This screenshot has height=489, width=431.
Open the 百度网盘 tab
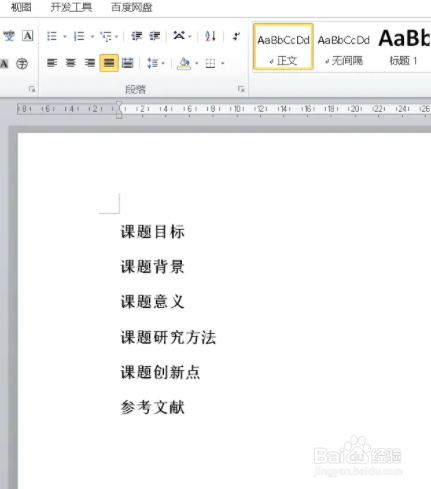pyautogui.click(x=132, y=7)
